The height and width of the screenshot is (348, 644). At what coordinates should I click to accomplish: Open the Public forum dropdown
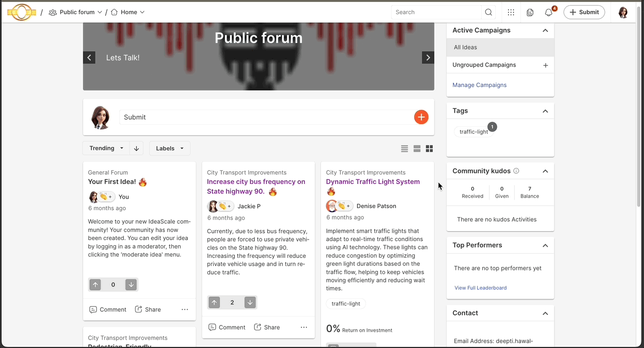tap(75, 12)
